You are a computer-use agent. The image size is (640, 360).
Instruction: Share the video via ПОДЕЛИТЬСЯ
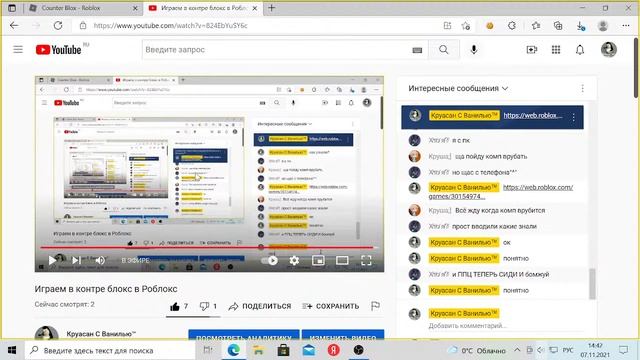tap(260, 306)
